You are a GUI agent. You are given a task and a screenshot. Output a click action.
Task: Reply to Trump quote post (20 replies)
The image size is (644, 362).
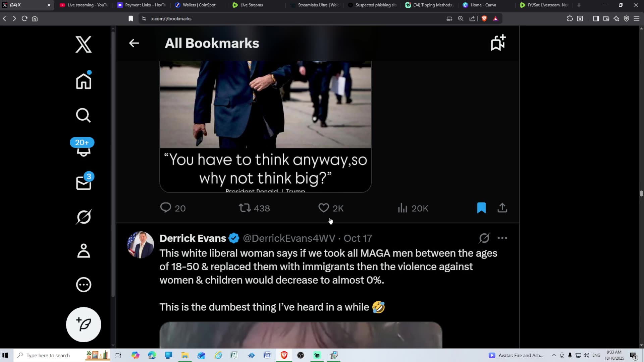click(x=173, y=208)
